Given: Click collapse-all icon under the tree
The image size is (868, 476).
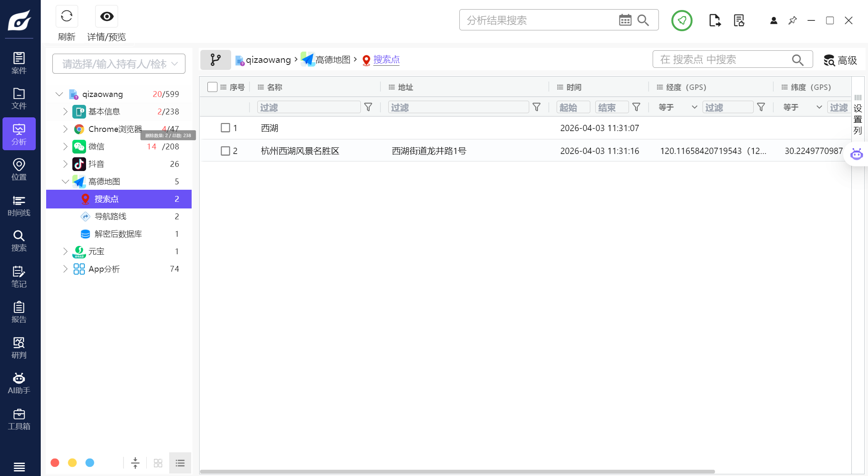Looking at the screenshot, I should coord(135,463).
